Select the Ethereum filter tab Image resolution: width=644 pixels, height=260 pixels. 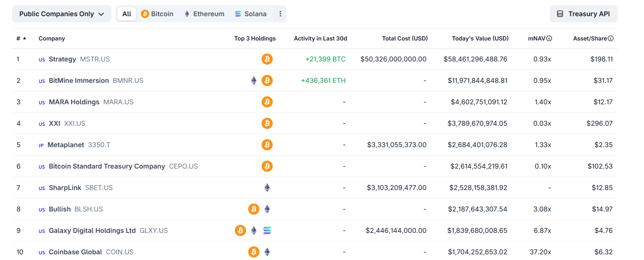(x=204, y=14)
